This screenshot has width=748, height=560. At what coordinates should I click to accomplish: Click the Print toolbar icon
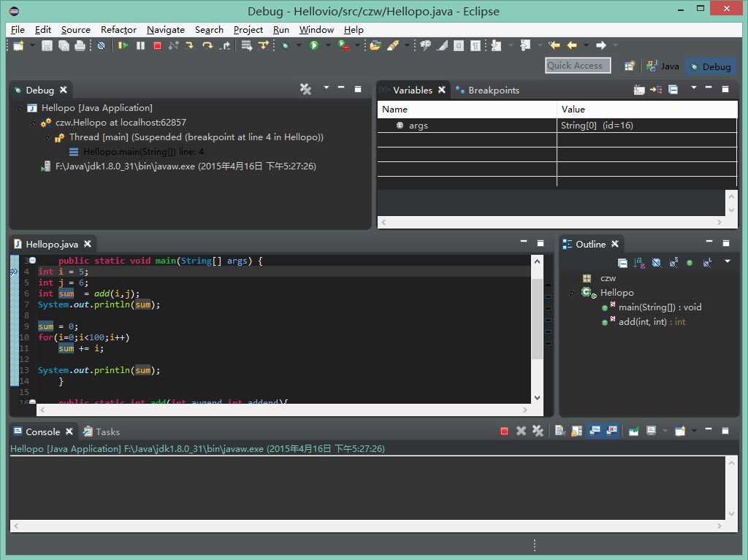coord(80,45)
